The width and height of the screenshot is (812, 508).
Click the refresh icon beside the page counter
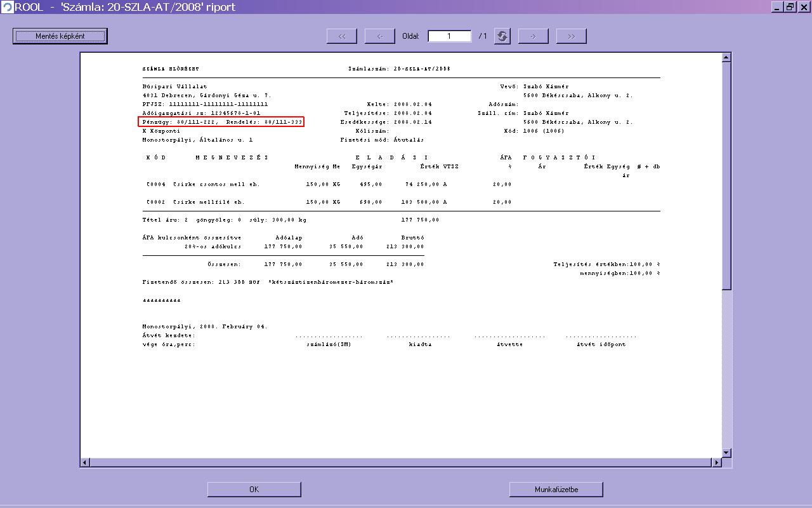(502, 36)
